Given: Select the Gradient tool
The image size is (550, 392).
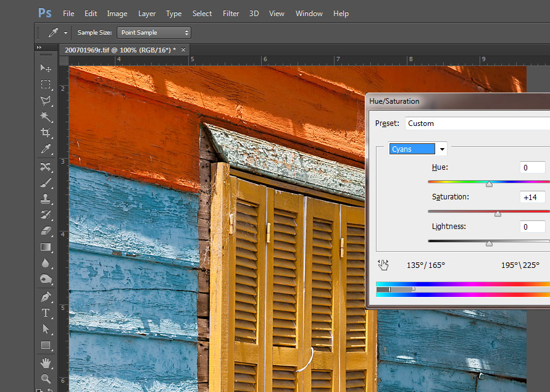Looking at the screenshot, I should (x=46, y=247).
